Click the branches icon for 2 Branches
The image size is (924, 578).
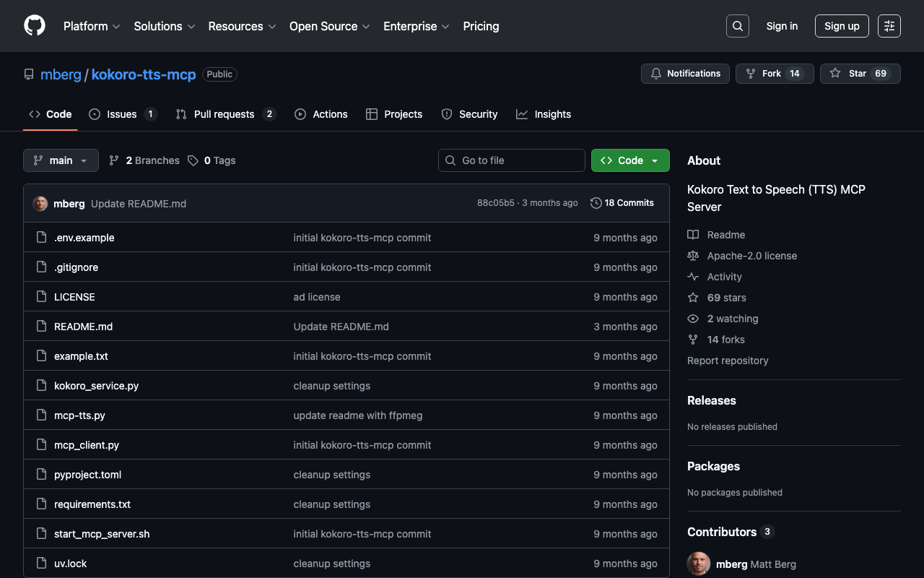114,160
